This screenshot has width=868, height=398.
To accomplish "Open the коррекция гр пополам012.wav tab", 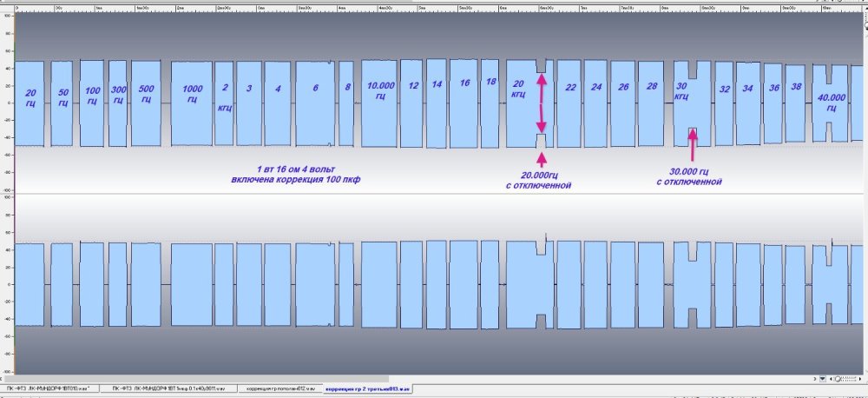I will pyautogui.click(x=279, y=388).
